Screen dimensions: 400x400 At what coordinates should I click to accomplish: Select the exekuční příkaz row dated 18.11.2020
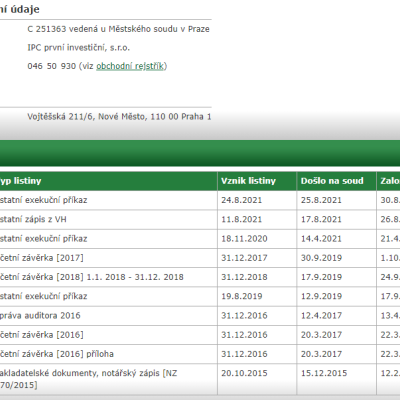click(x=200, y=239)
